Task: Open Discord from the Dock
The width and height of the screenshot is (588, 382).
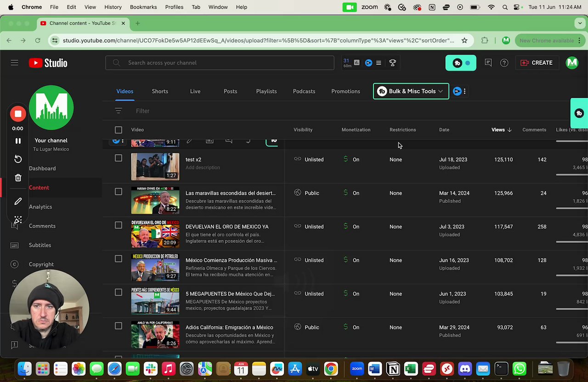Action: [x=465, y=368]
